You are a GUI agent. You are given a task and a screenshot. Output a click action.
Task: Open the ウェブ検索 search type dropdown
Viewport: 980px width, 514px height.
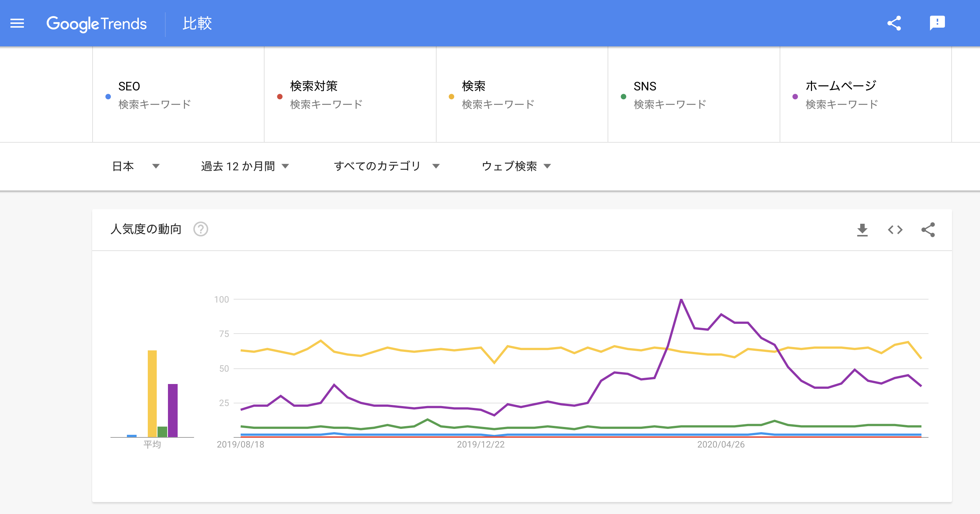pyautogui.click(x=516, y=166)
